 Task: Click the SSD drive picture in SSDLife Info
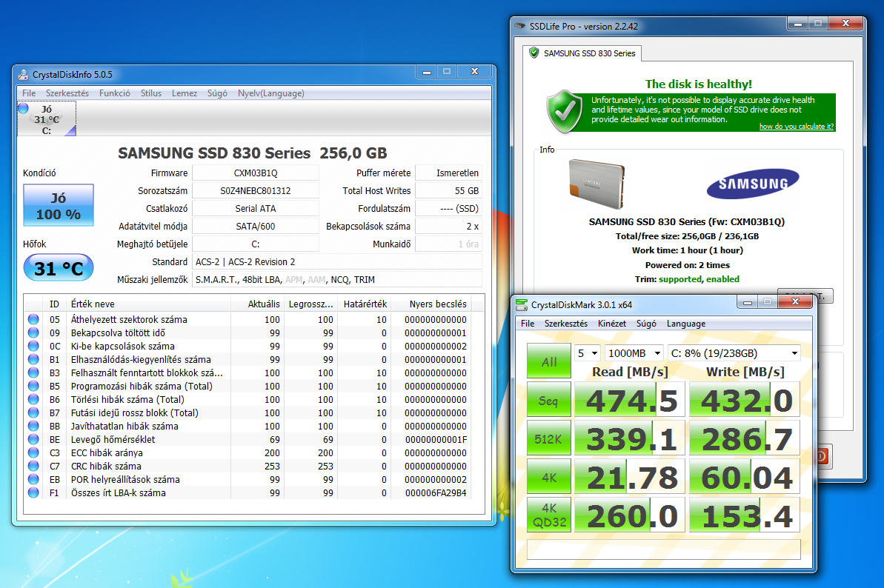click(x=596, y=184)
